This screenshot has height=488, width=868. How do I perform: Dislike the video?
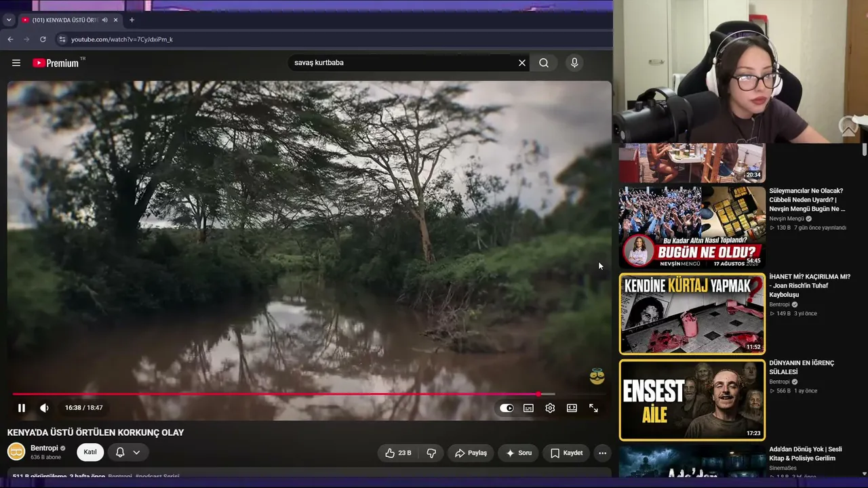point(431,453)
